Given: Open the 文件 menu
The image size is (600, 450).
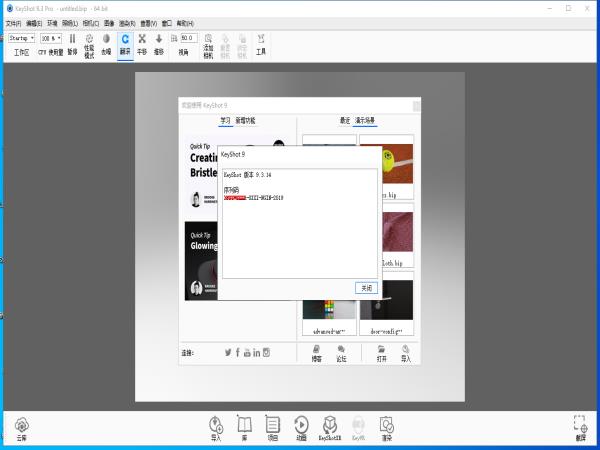Looking at the screenshot, I should pos(13,22).
